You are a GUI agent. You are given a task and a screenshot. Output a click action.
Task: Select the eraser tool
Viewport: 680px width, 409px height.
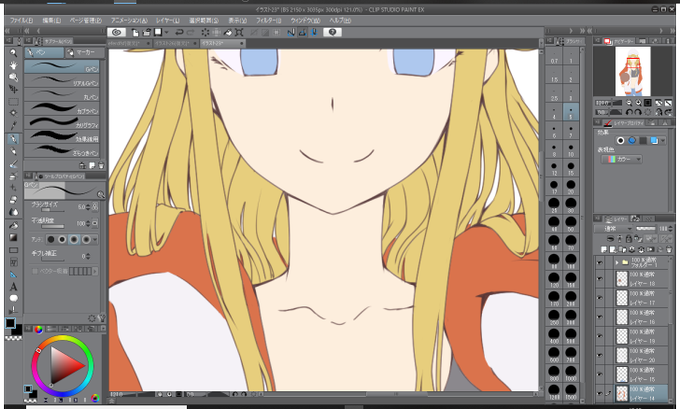tap(13, 199)
